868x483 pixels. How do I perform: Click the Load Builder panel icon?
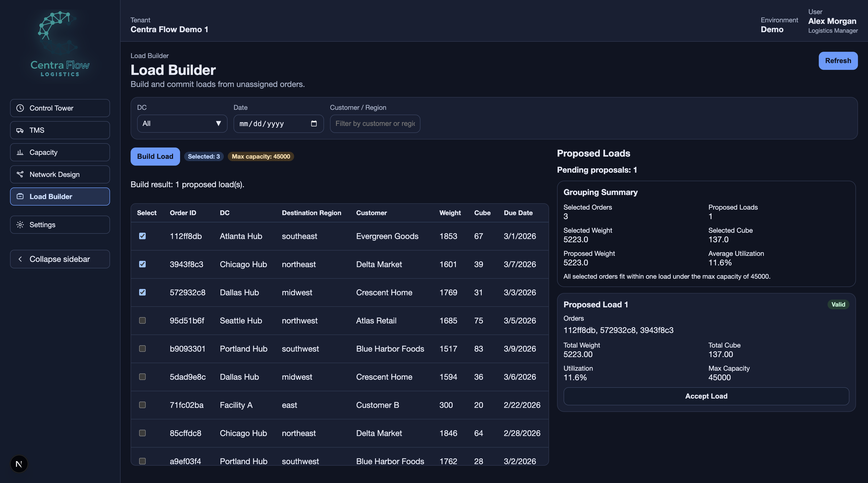click(x=20, y=197)
